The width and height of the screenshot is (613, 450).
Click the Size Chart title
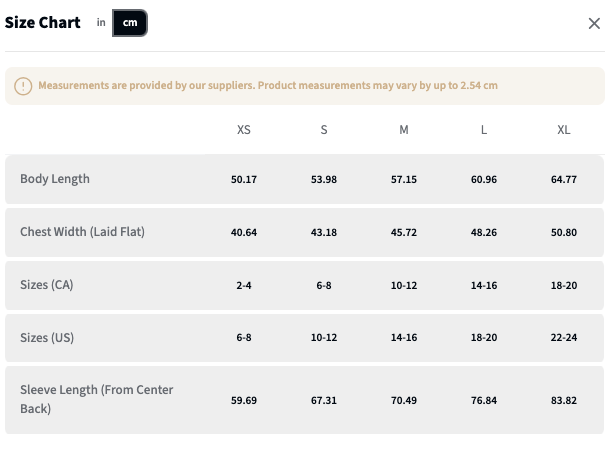pos(43,22)
